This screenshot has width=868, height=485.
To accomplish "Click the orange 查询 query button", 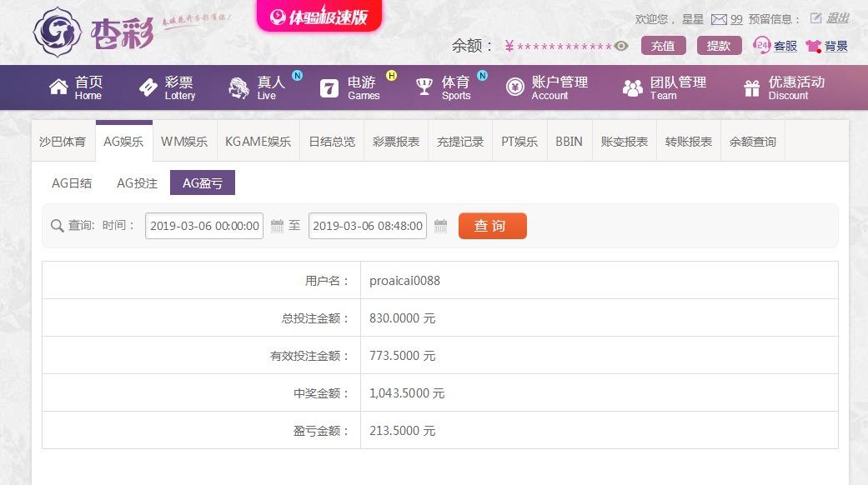I will click(x=493, y=226).
